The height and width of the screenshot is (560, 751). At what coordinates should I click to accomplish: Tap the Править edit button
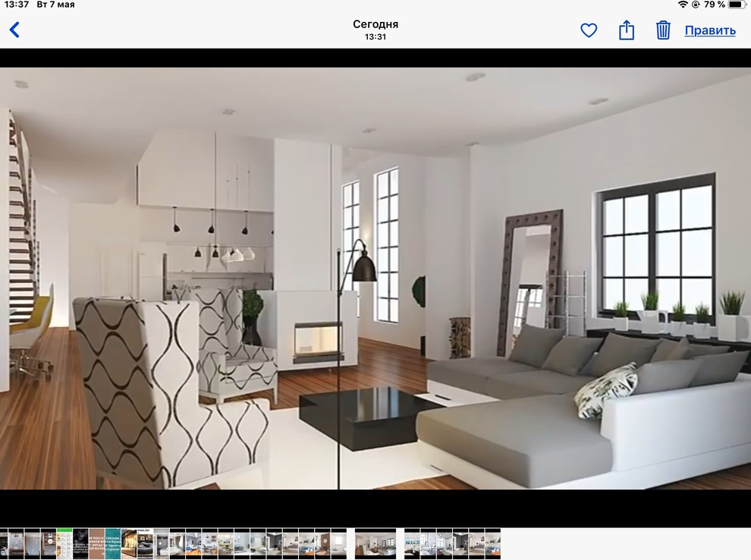[x=710, y=30]
